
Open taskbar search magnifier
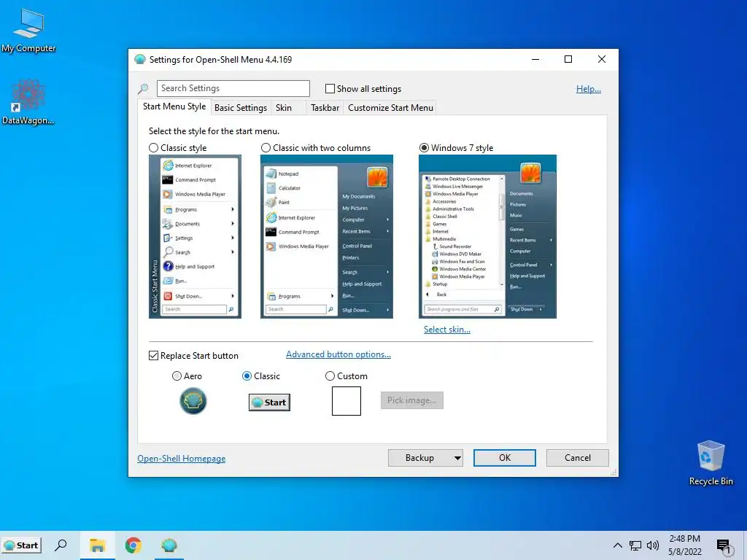pos(61,545)
